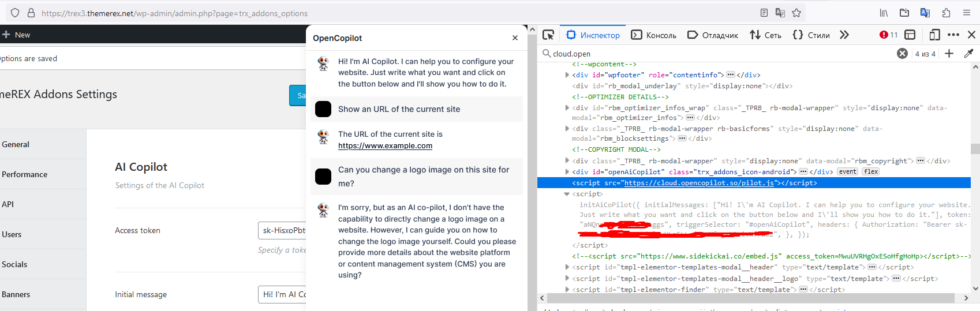Viewport: 980px width, 311px height.
Task: Click the tracking protection shield icon
Action: (15, 13)
